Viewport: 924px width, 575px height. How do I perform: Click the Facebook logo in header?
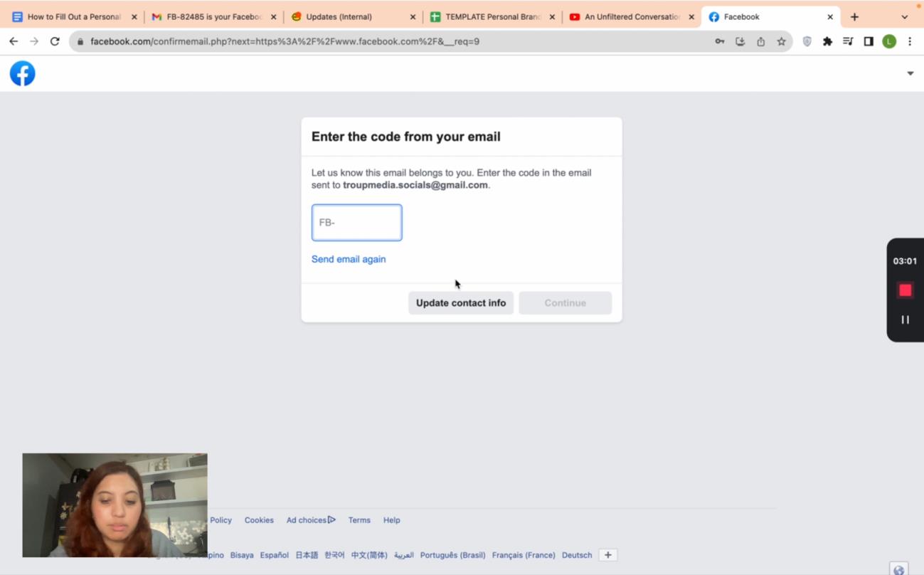coord(23,73)
